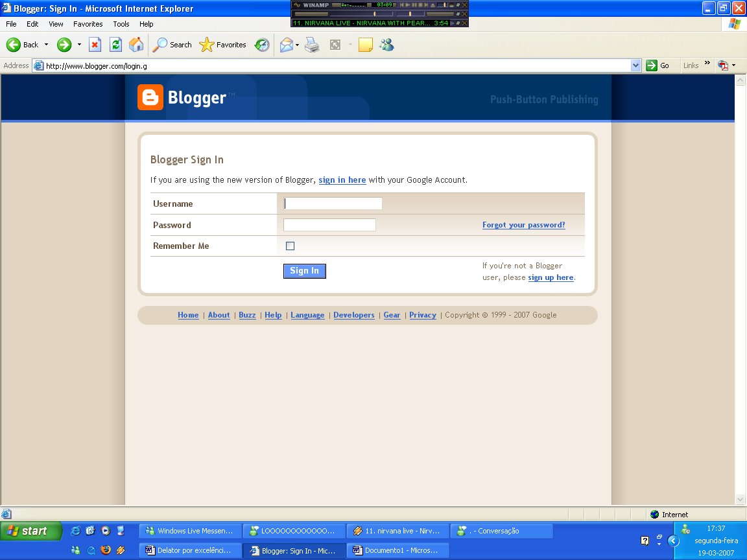Launch Internet Explorer from Quick Launch
The height and width of the screenshot is (560, 747).
pos(75,530)
